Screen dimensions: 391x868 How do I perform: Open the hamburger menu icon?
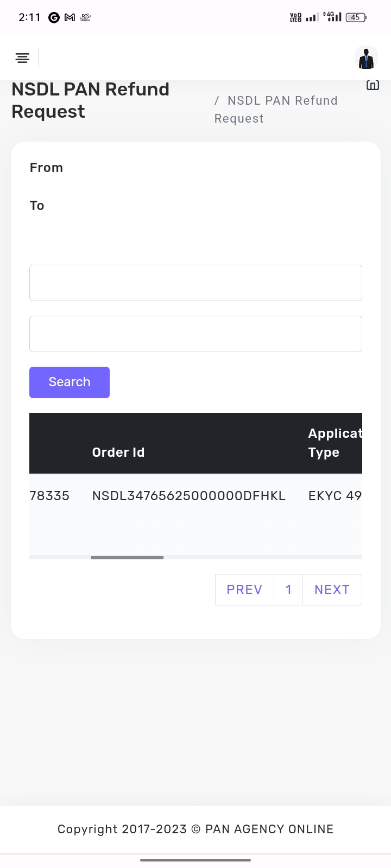tap(22, 58)
